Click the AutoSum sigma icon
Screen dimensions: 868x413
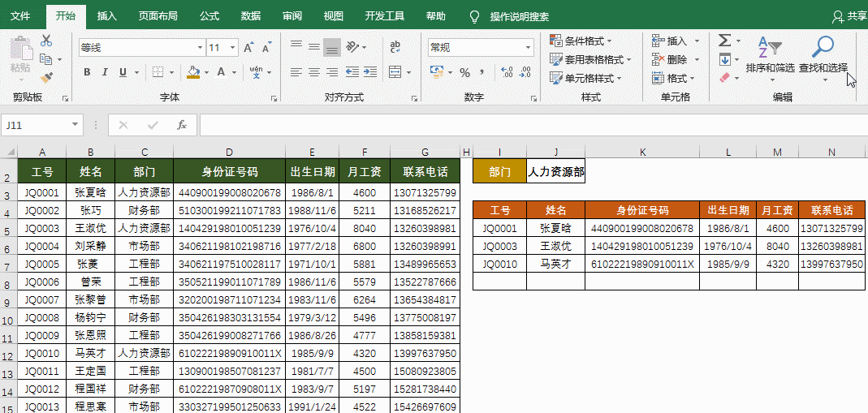pyautogui.click(x=724, y=41)
